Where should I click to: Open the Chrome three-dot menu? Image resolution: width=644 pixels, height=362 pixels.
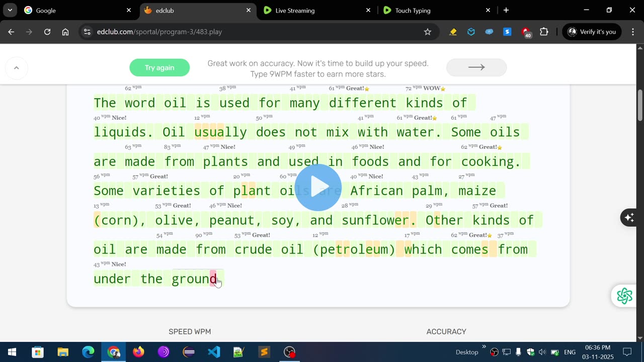pyautogui.click(x=632, y=32)
